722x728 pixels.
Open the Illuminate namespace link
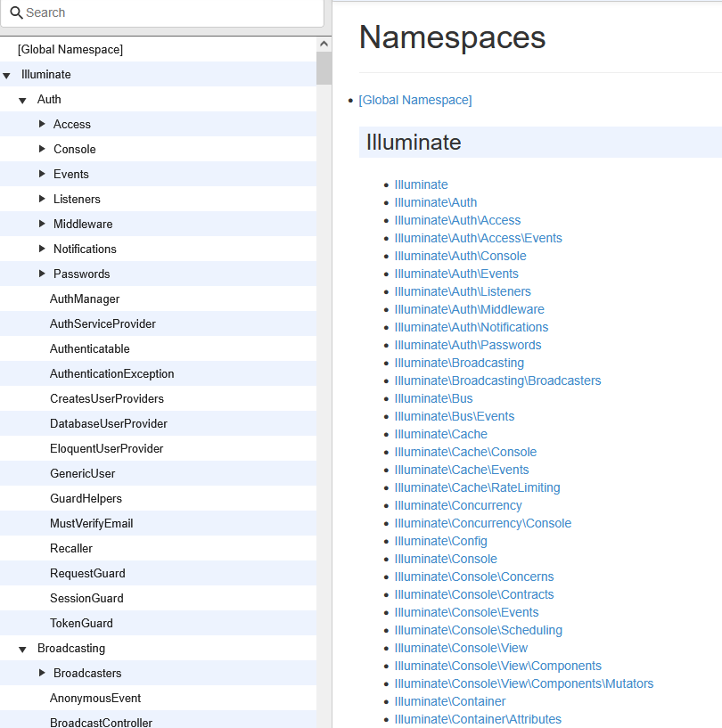[x=421, y=184]
